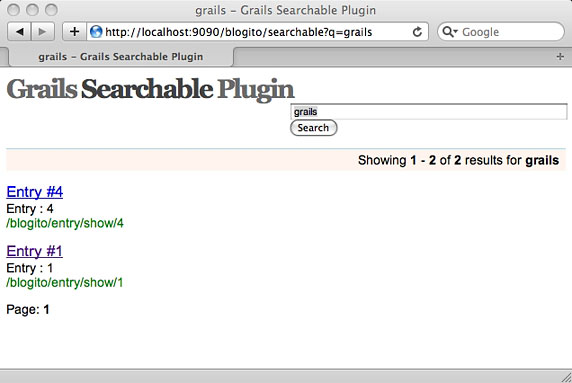The height and width of the screenshot is (383, 572).
Task: Open a new tab with plus icon
Action: pos(560,57)
